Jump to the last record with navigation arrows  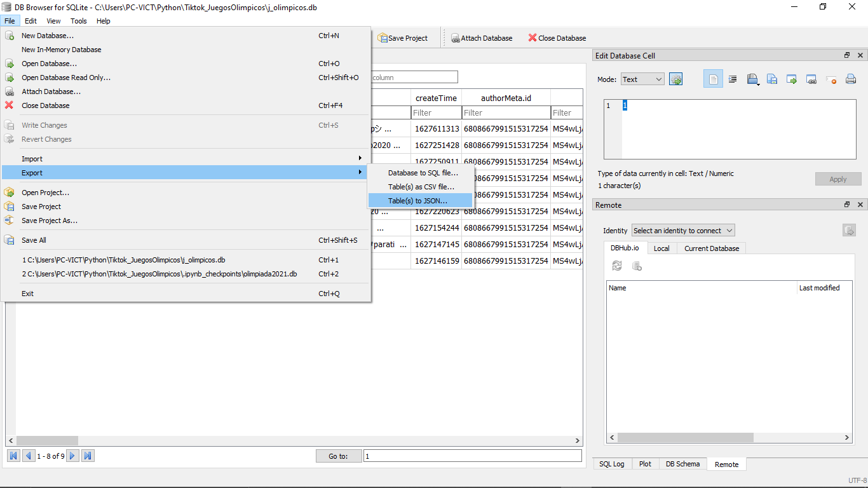[88, 456]
